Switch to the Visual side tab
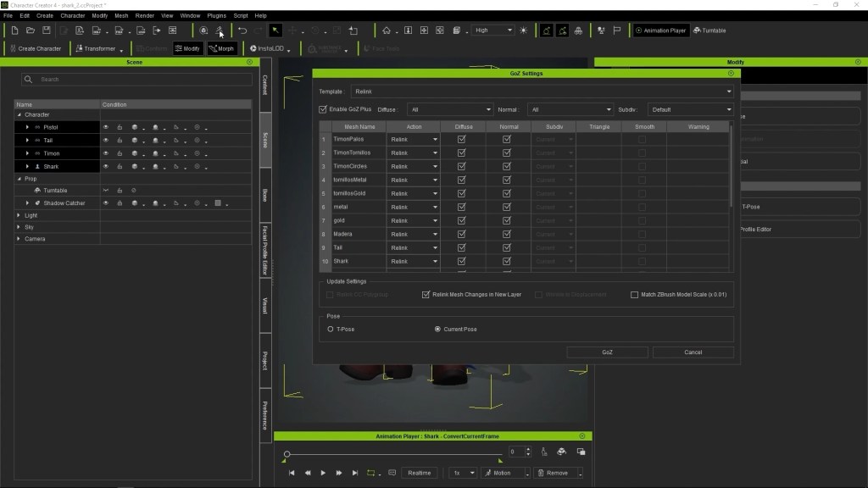 (265, 305)
